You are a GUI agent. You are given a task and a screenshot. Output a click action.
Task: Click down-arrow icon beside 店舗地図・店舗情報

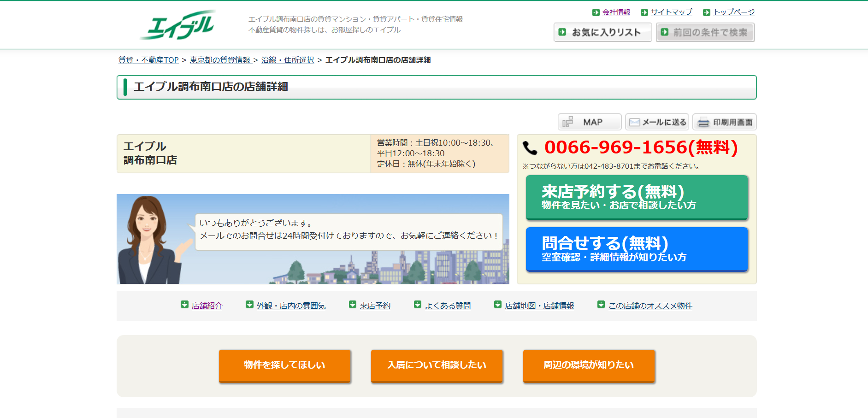click(x=498, y=305)
